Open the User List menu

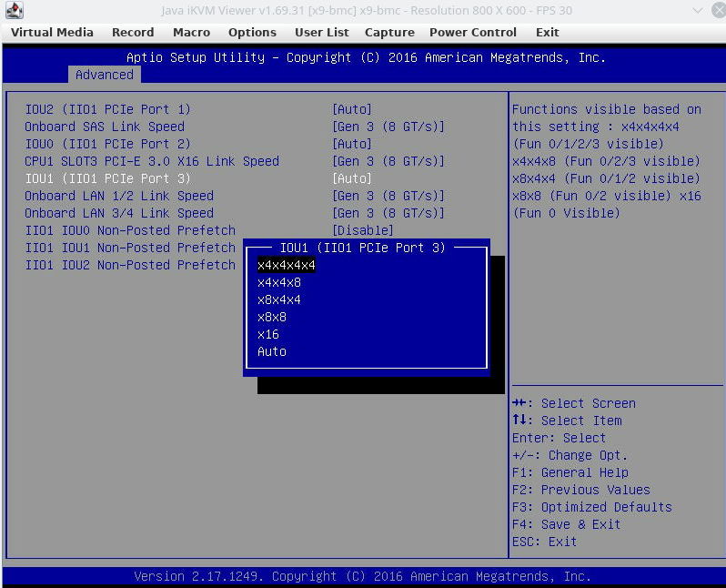(322, 33)
